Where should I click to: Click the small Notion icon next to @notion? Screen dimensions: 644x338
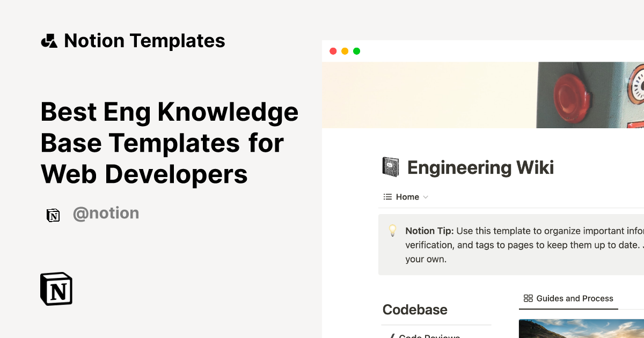point(53,215)
